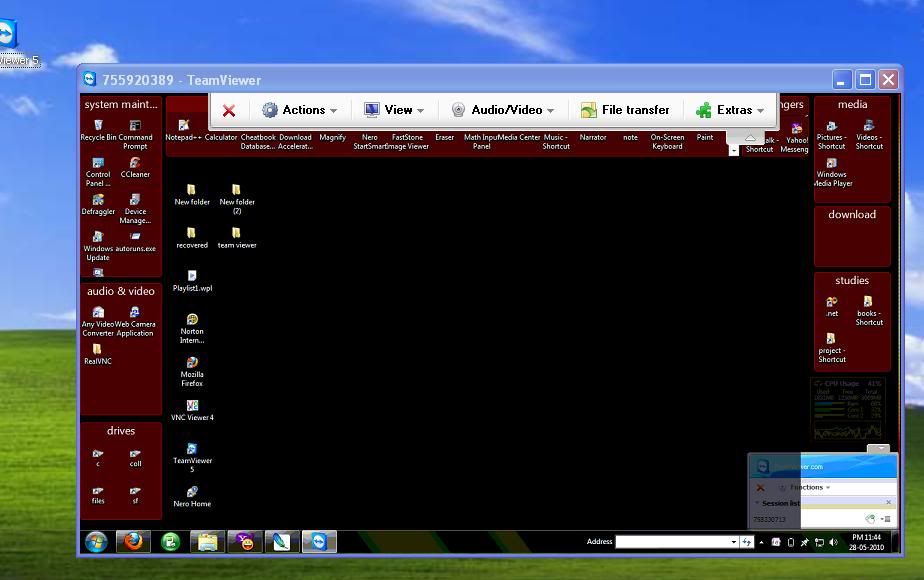
Task: Open the VNC Viewer 4 icon
Action: 192,406
